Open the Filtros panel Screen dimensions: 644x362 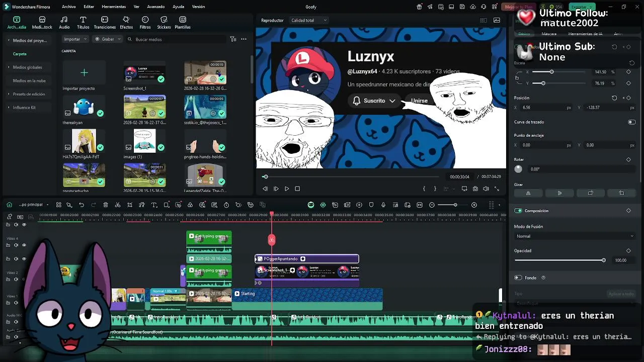[x=145, y=23]
